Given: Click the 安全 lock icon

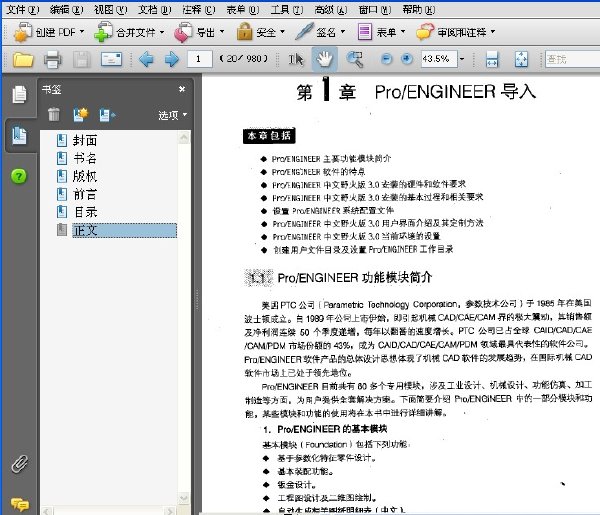Looking at the screenshot, I should click(x=245, y=31).
